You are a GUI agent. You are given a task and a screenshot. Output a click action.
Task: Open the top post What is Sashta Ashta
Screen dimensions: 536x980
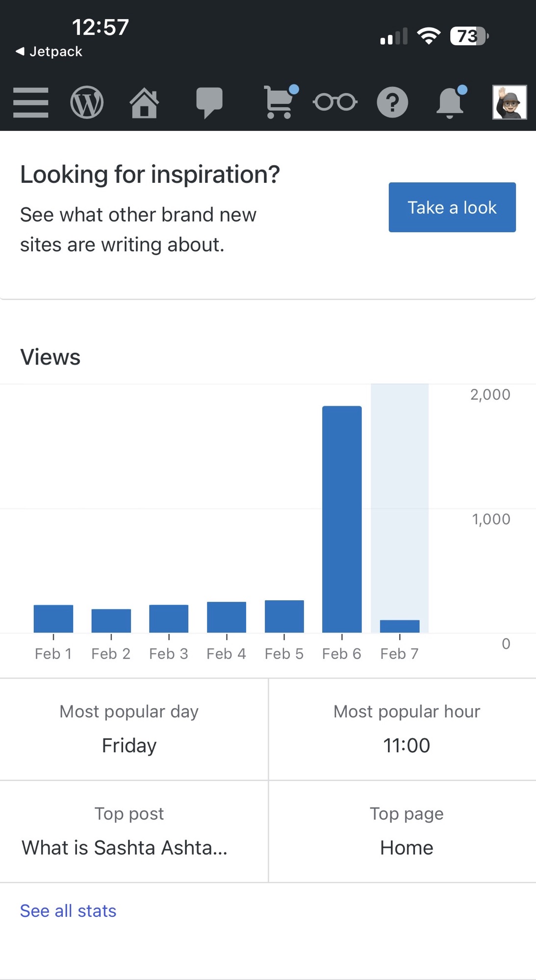[124, 847]
